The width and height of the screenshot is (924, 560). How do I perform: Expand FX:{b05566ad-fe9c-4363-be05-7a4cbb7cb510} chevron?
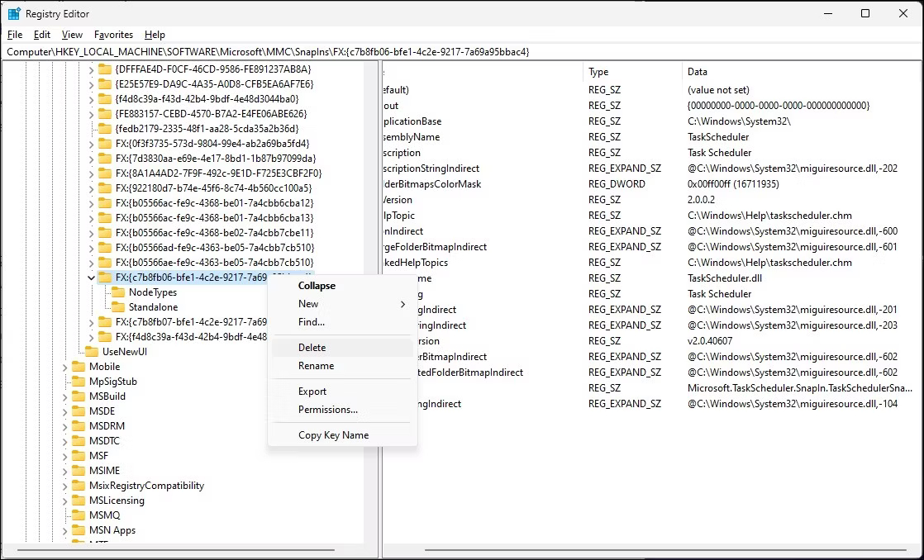click(x=92, y=248)
